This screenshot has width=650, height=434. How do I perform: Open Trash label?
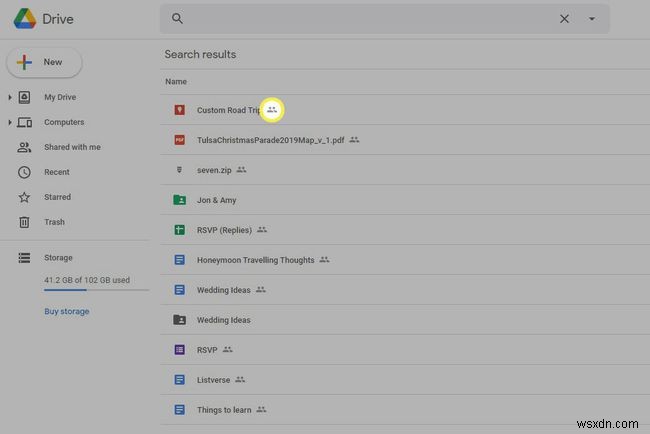pos(54,222)
